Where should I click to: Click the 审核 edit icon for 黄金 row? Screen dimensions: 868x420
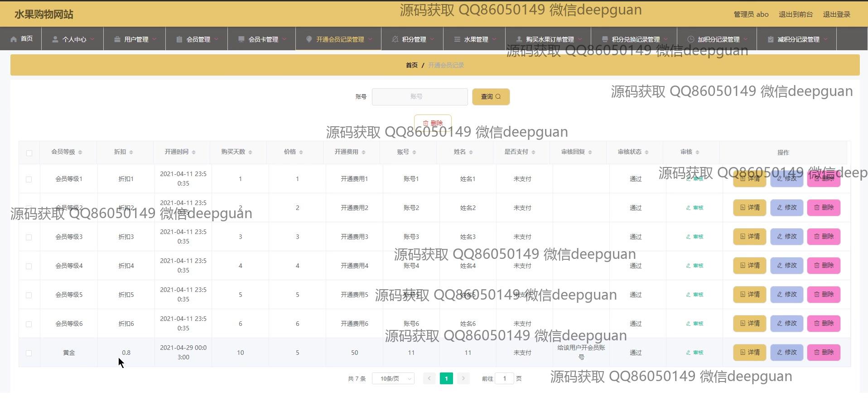point(694,353)
